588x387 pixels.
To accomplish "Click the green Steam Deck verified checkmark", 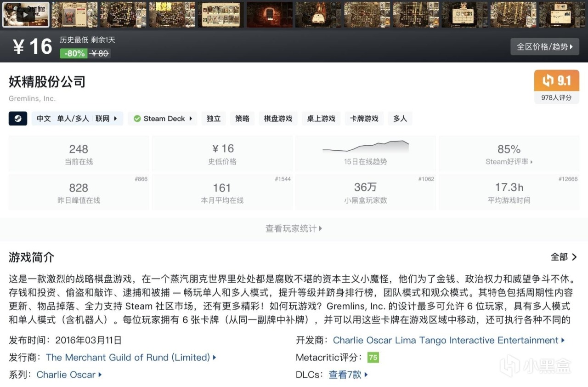I will (x=137, y=119).
